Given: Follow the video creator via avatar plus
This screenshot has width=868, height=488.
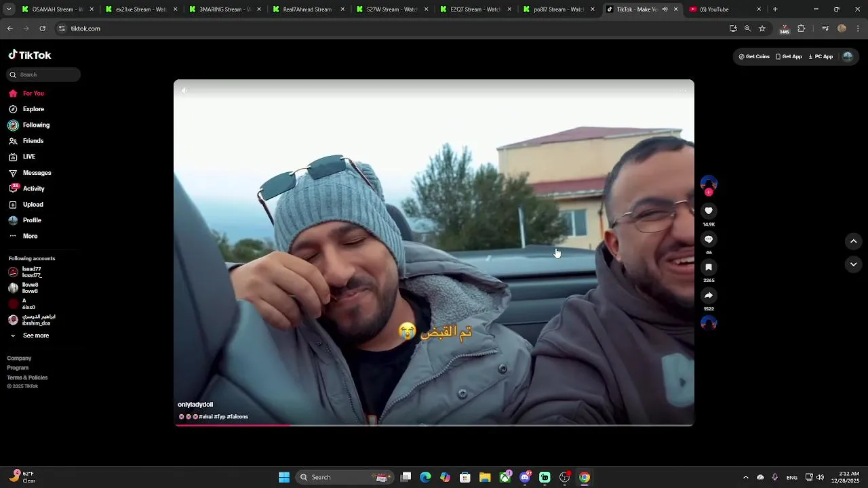Looking at the screenshot, I should click(709, 192).
